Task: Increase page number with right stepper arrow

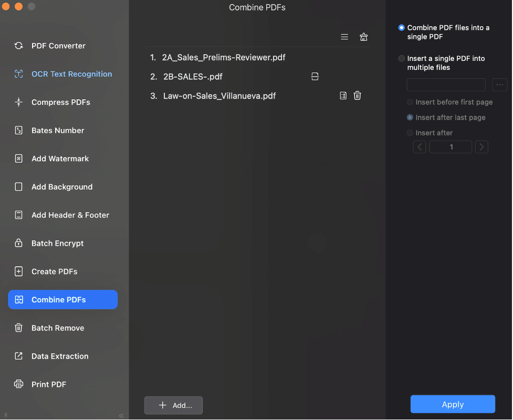Action: 481,147
